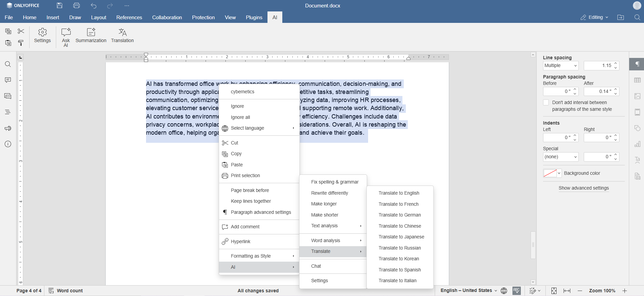Open the Chat panel in left sidebar
The width and height of the screenshot is (644, 296).
click(8, 96)
